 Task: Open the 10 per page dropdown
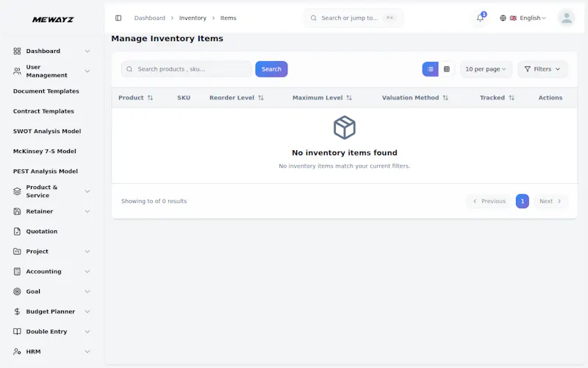coord(486,69)
